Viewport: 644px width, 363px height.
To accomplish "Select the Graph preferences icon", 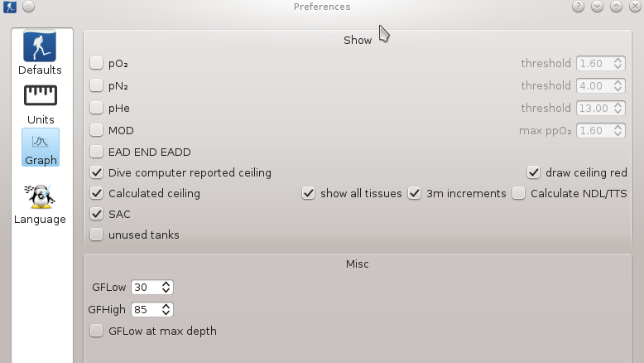I will [x=40, y=148].
